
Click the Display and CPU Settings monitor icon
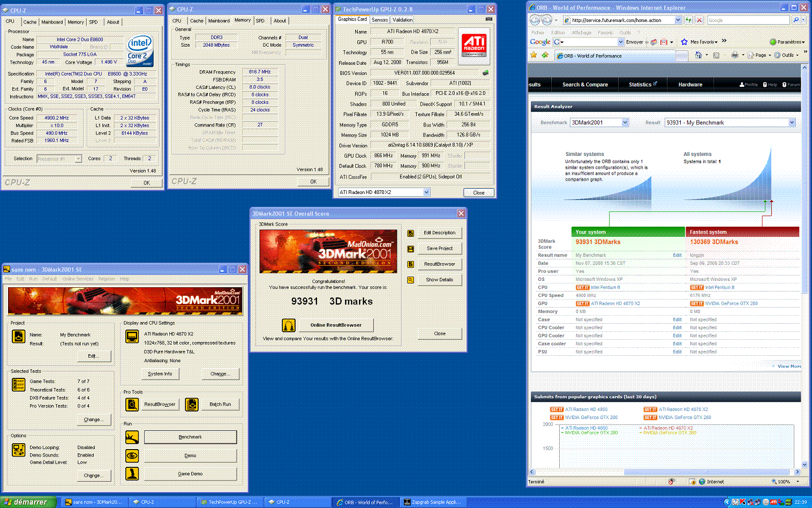[x=132, y=337]
